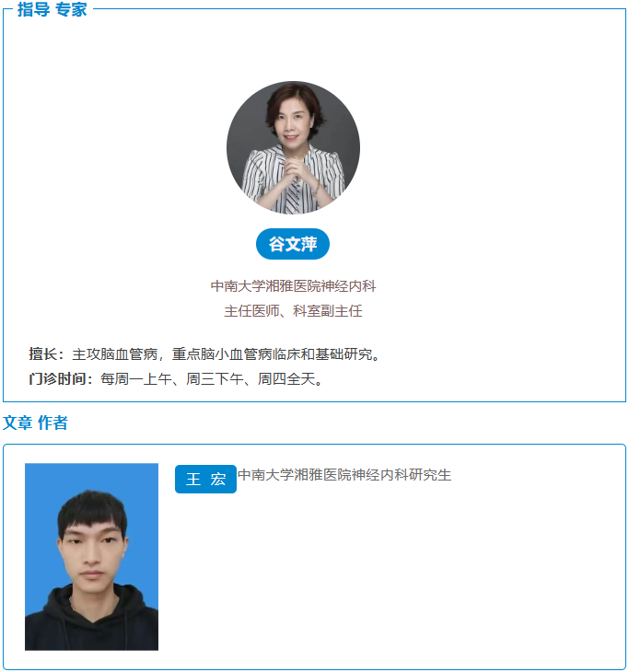Viewport: 629px width, 672px height.
Task: Click the author affiliation 中南大学湘雅医院神经内科研究生
Action: click(344, 475)
